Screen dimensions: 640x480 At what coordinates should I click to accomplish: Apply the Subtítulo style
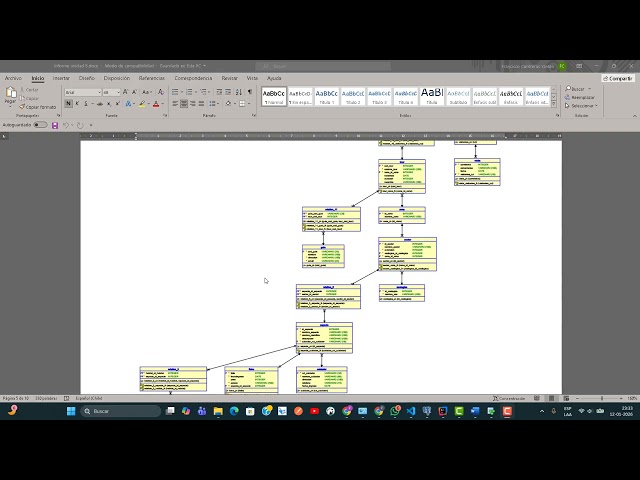458,97
